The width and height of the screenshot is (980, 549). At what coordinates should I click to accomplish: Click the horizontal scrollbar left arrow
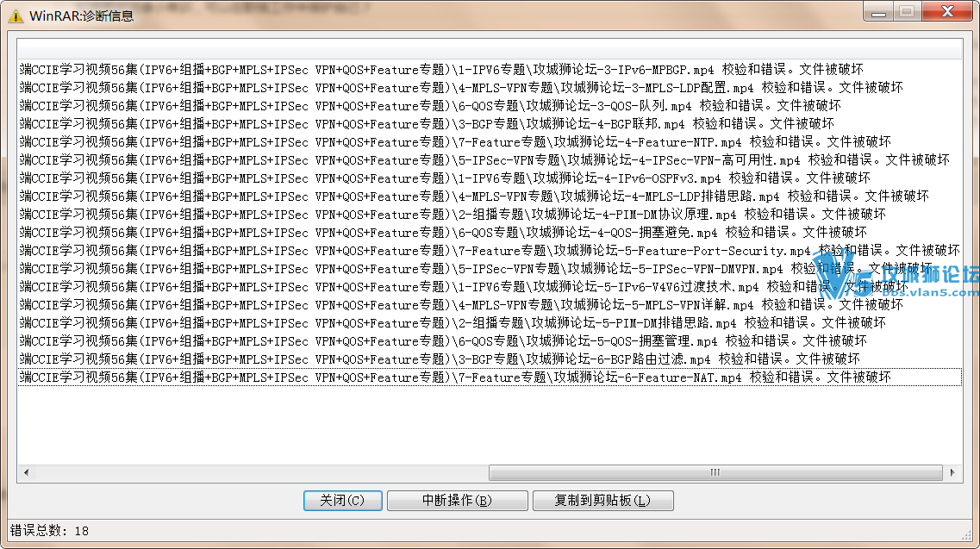click(x=26, y=472)
